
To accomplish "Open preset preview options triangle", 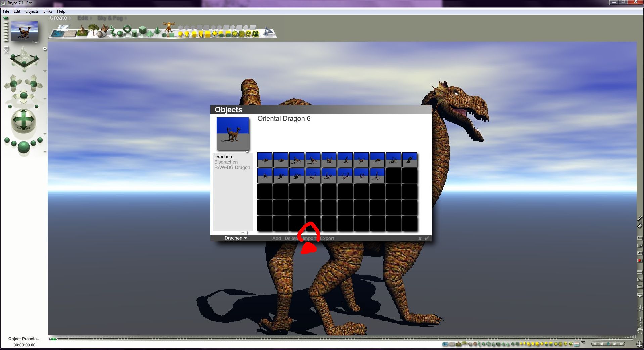I will click(247, 152).
